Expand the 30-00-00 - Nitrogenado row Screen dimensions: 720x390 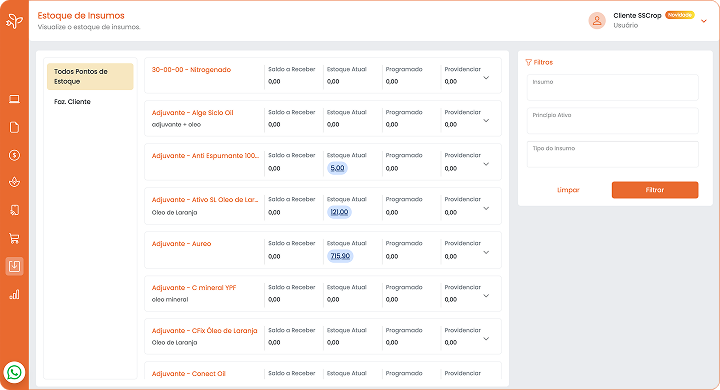[x=486, y=78]
